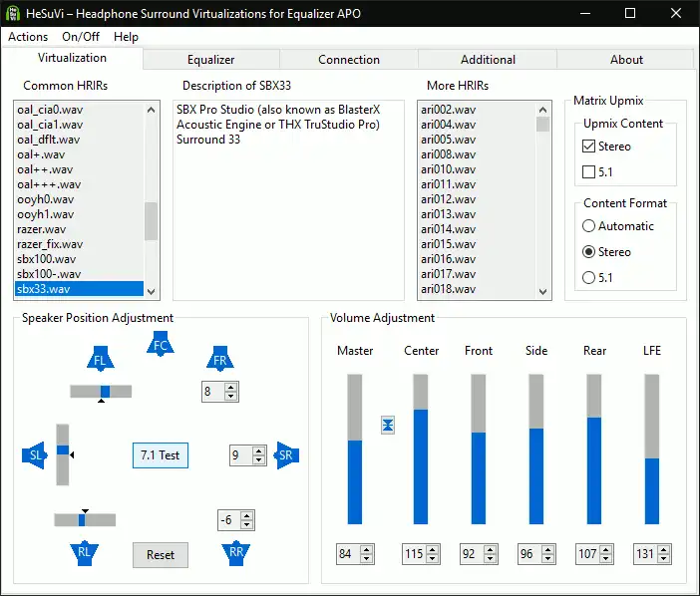This screenshot has width=700, height=596.
Task: Switch to the Connection tab
Action: 349,60
